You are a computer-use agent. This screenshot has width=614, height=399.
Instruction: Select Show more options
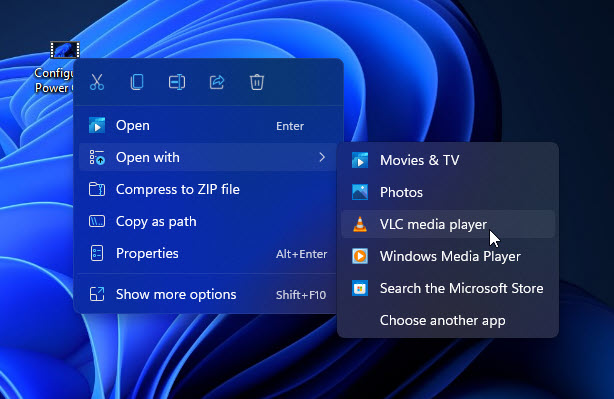click(x=208, y=294)
